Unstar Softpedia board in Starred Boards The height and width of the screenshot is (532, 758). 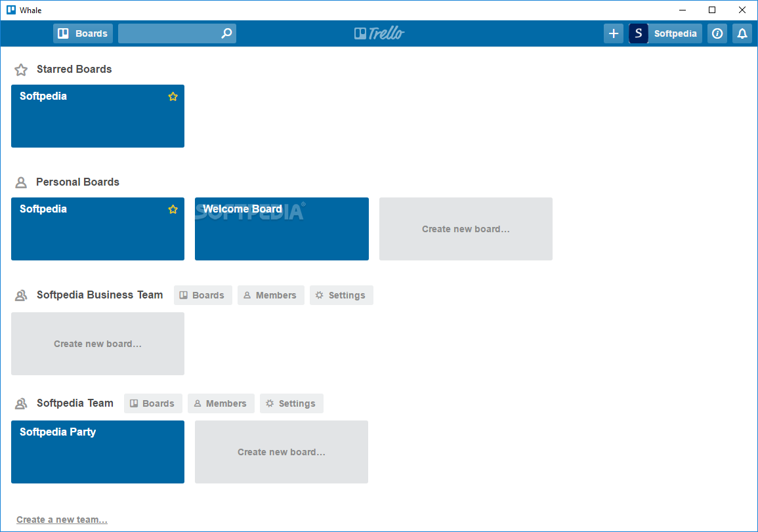coord(173,96)
